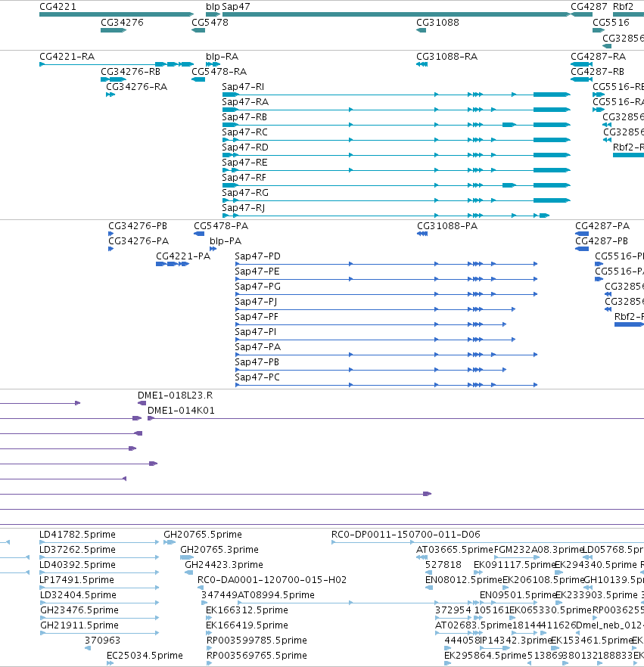Click protein CG31088-PA
Viewport: 644px width, 667px height.
[x=447, y=226]
